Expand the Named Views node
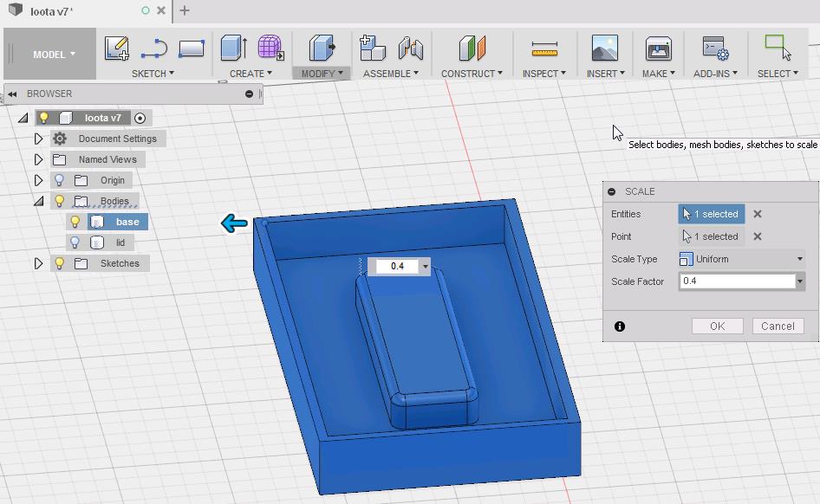This screenshot has height=504, width=820. (x=38, y=160)
